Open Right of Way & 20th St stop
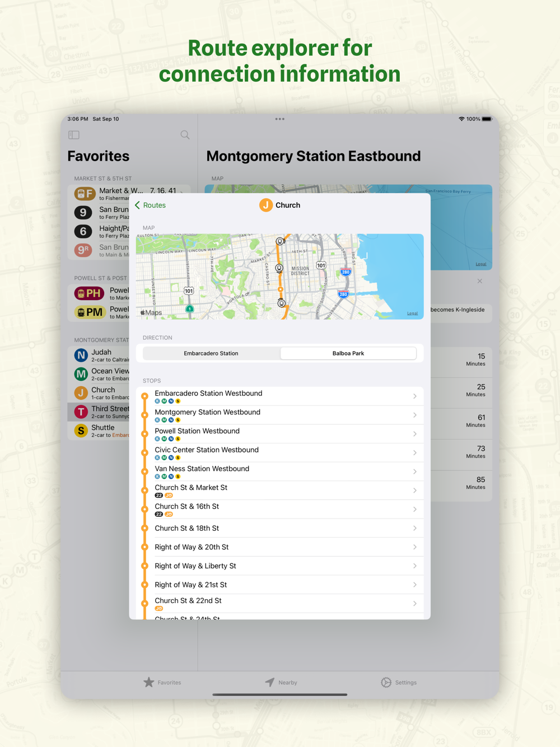 coord(280,547)
